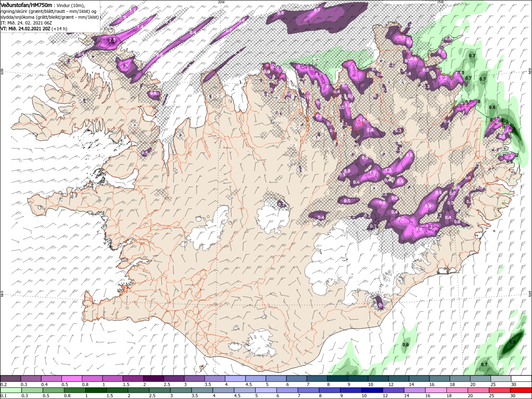
Task: Select the white 30 mm snow swatch
Action: click(x=521, y=379)
